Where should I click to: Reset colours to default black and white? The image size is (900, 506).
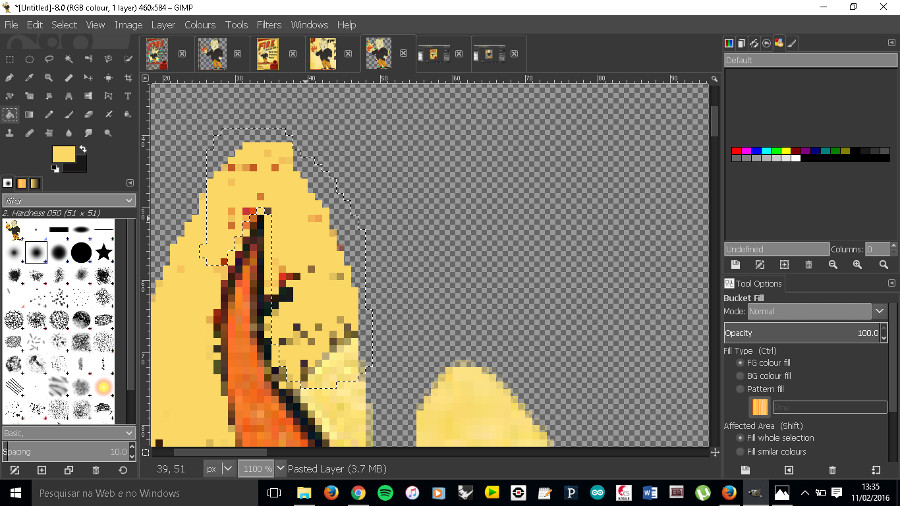[x=55, y=169]
